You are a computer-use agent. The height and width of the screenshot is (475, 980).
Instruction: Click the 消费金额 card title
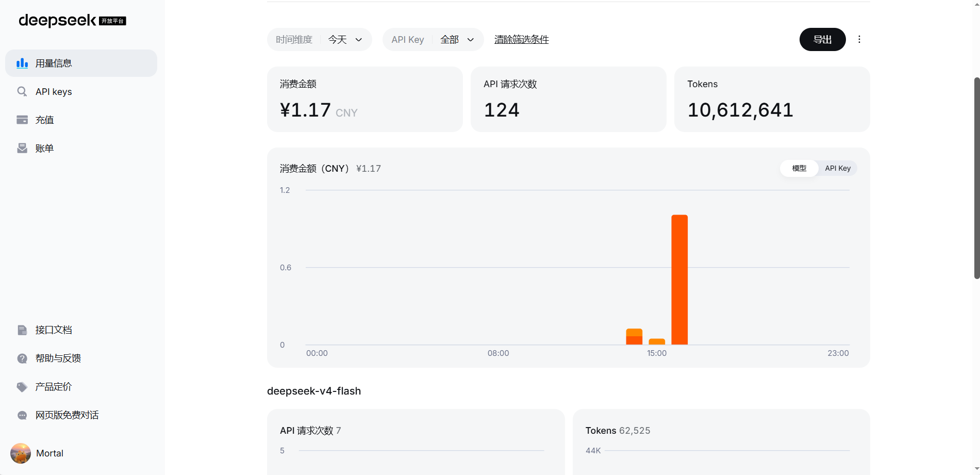[298, 84]
